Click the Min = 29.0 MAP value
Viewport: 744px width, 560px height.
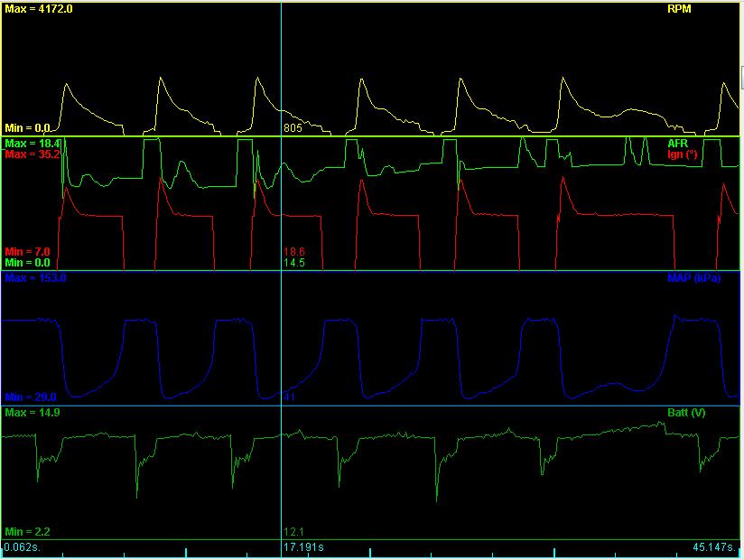coord(31,397)
